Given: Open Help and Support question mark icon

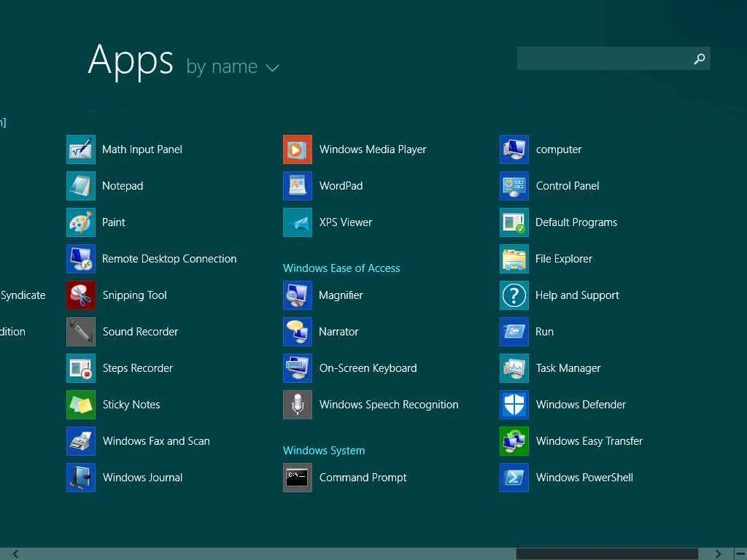Looking at the screenshot, I should pyautogui.click(x=514, y=295).
